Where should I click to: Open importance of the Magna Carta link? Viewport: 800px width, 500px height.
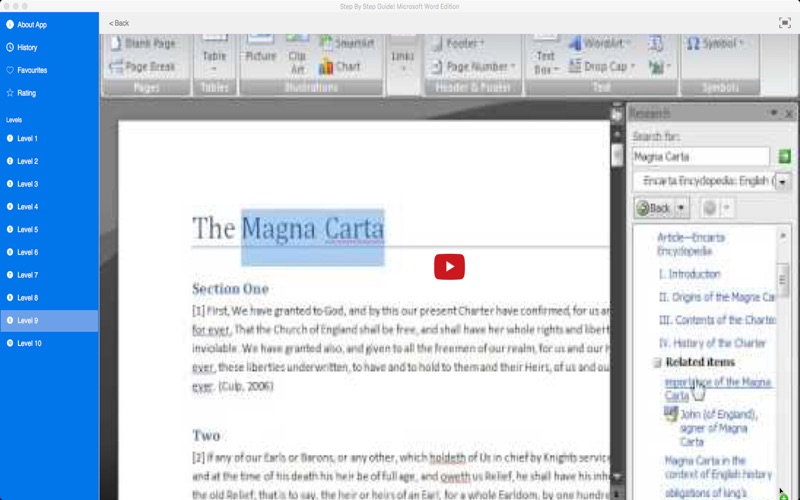[x=717, y=389]
